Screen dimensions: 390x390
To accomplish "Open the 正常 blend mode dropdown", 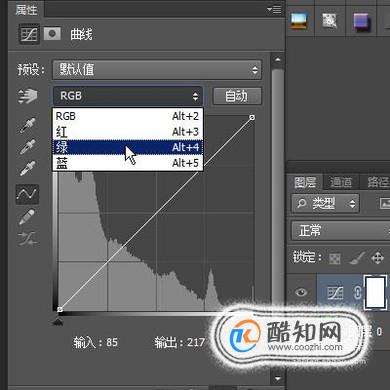I will (x=341, y=231).
